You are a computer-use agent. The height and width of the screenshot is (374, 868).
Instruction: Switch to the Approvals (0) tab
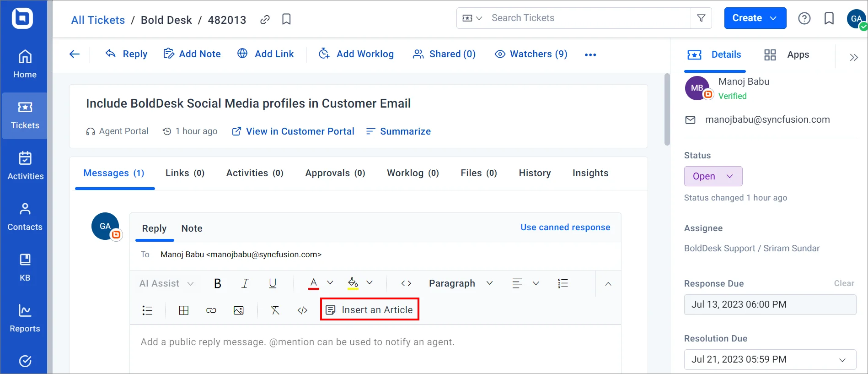click(335, 173)
